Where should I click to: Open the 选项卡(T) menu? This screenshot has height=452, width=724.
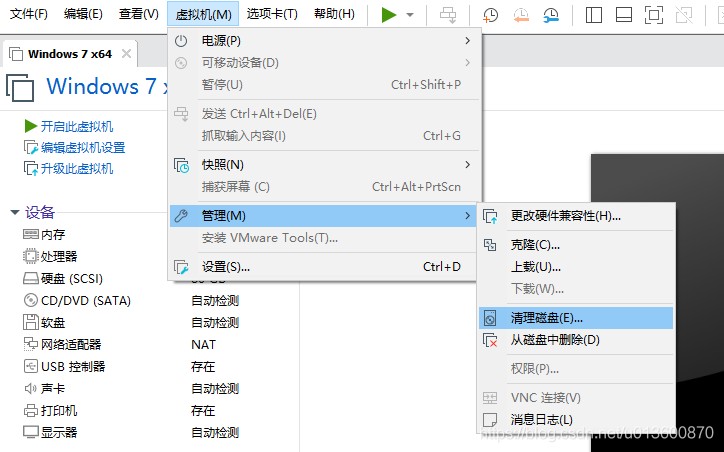[272, 14]
